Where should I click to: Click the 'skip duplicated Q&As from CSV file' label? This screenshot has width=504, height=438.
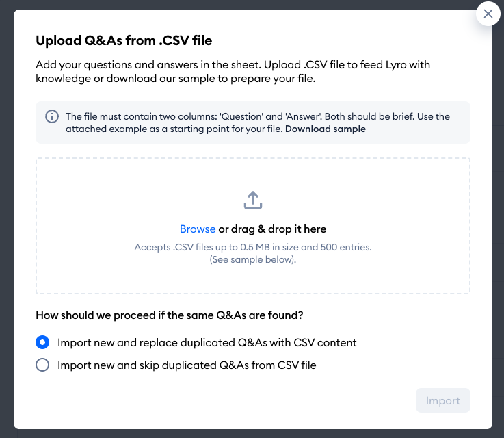click(187, 365)
